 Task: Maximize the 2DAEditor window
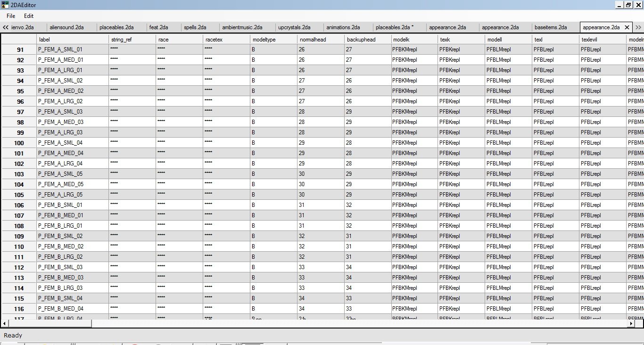pyautogui.click(x=628, y=5)
